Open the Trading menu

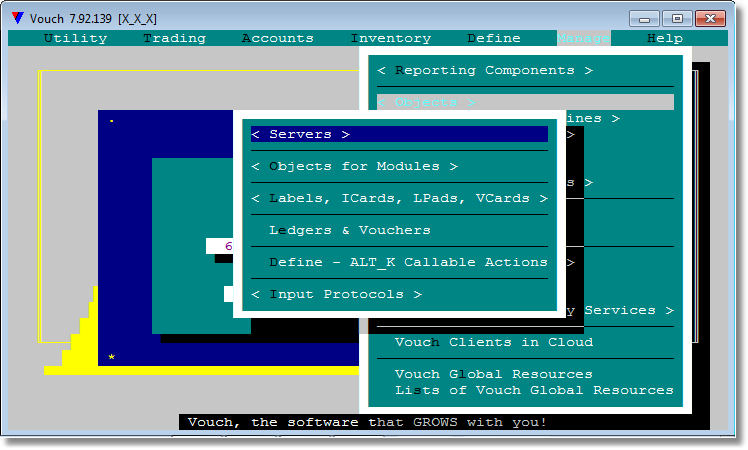[x=175, y=38]
